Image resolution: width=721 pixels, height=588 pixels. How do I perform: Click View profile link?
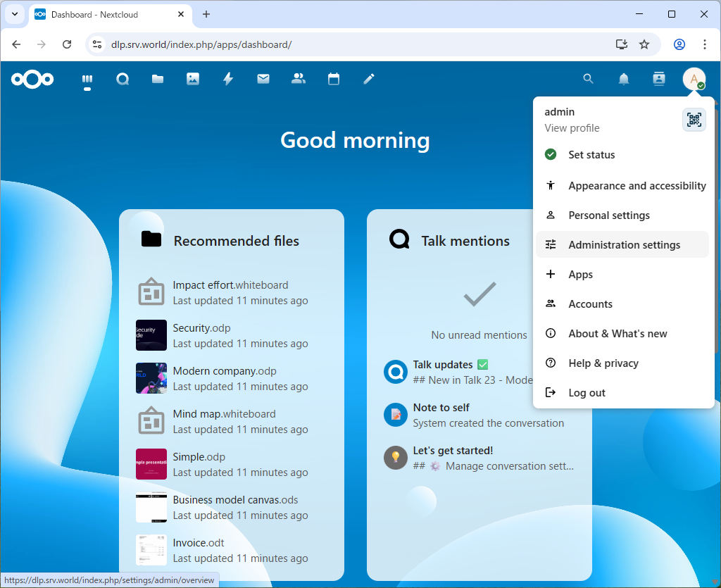pos(572,128)
